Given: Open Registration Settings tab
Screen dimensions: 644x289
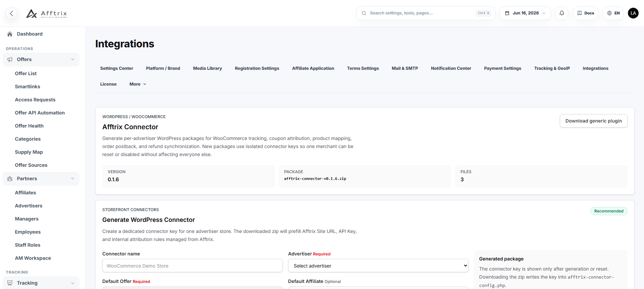Looking at the screenshot, I should pos(257,68).
